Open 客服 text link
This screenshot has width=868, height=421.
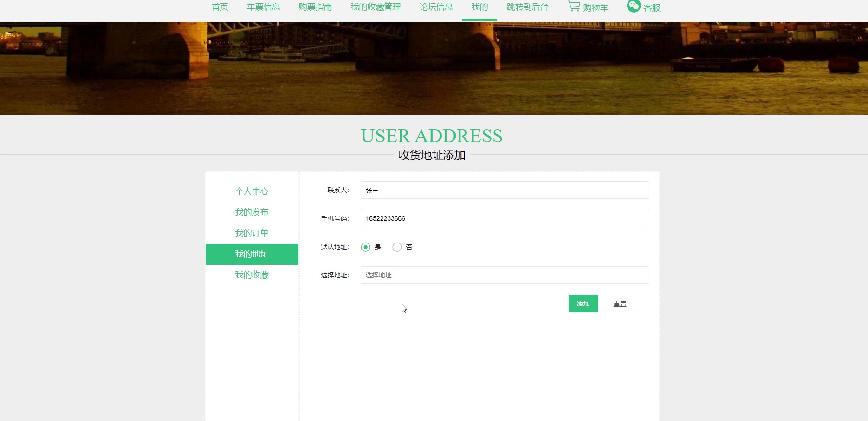[652, 8]
